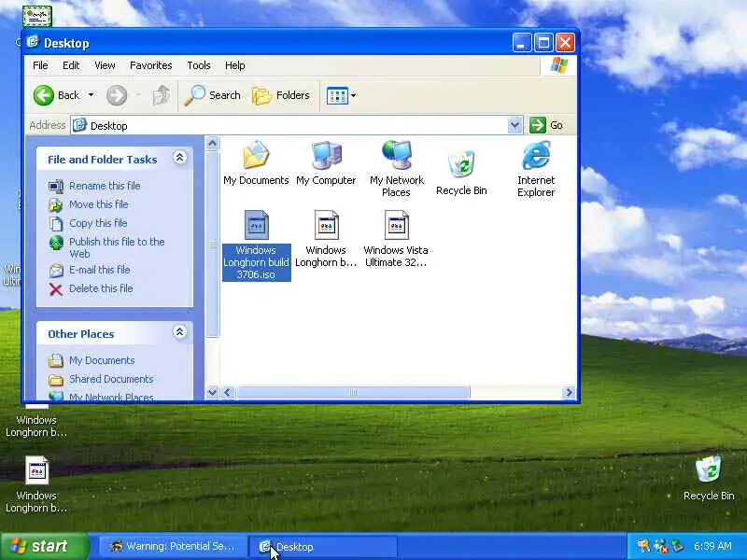Click the Start button
Viewport: 747px width, 560px height.
[45, 546]
